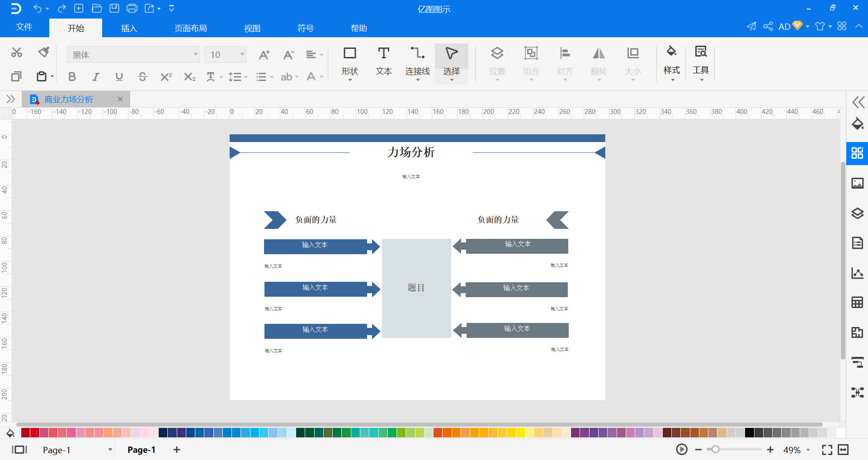Pick the black color swatch in palette
Screen dimensions: 868x460
pyautogui.click(x=750, y=433)
